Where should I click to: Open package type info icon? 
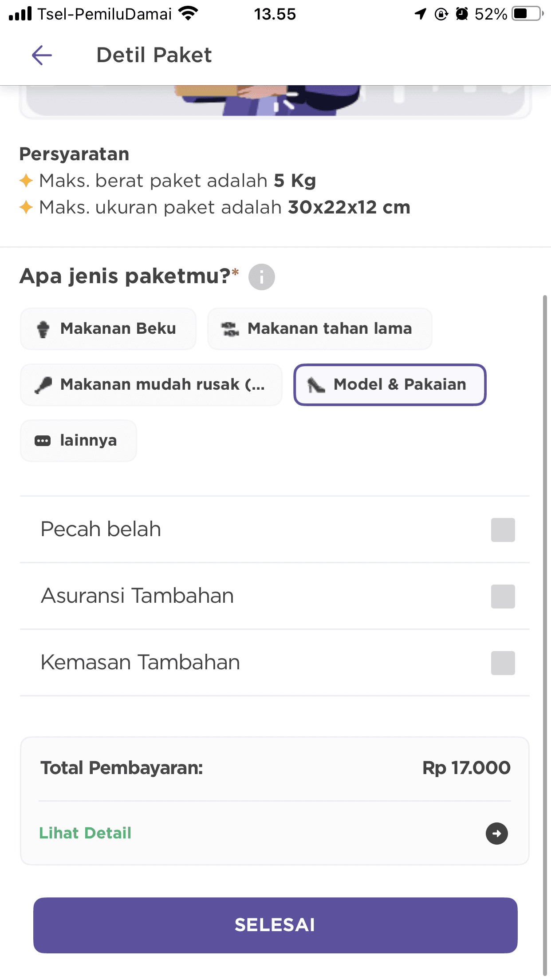coord(262,277)
